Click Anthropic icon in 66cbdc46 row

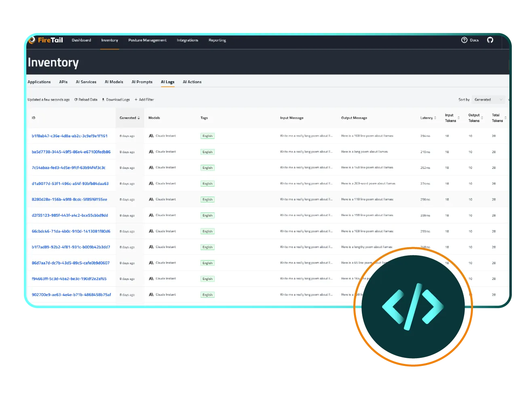[x=151, y=231]
